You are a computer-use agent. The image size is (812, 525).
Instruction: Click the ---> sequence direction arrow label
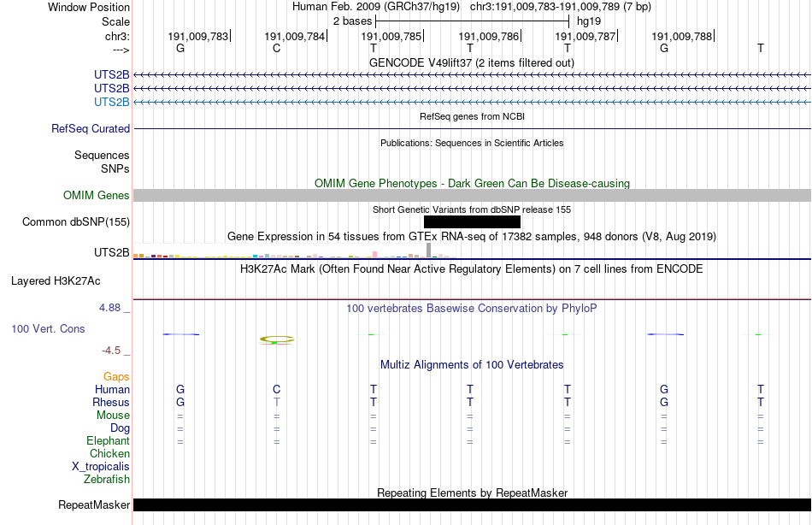click(121, 50)
